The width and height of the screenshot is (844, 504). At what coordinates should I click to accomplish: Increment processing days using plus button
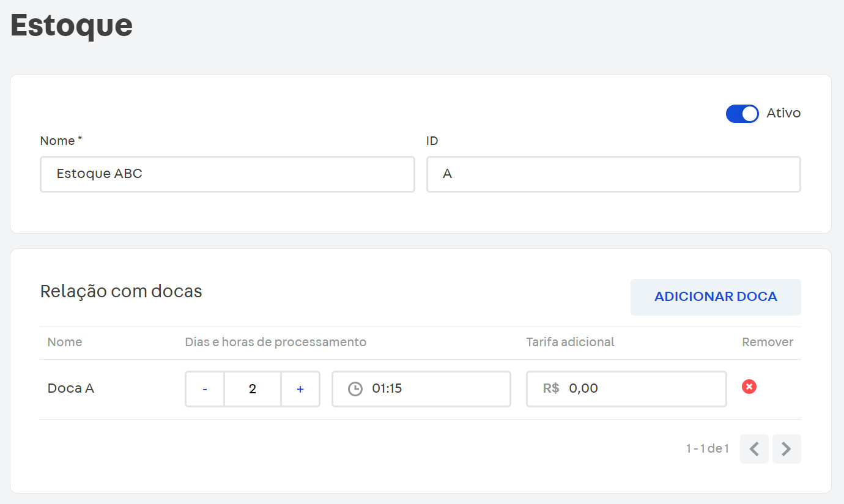tap(300, 388)
